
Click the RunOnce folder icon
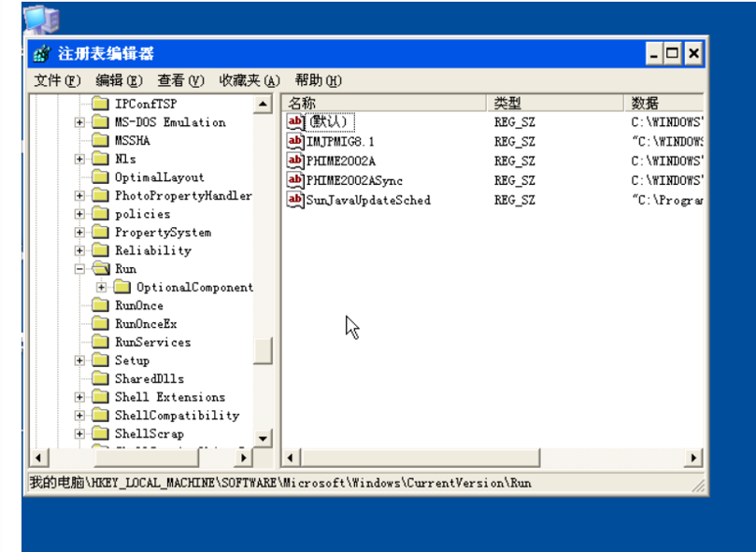100,305
